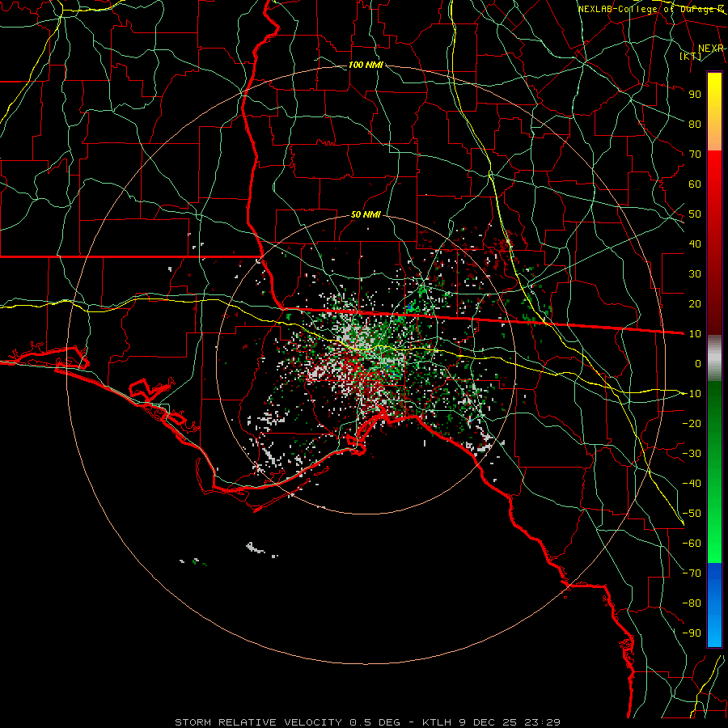Click the positive 90 knot scale label

695,95
